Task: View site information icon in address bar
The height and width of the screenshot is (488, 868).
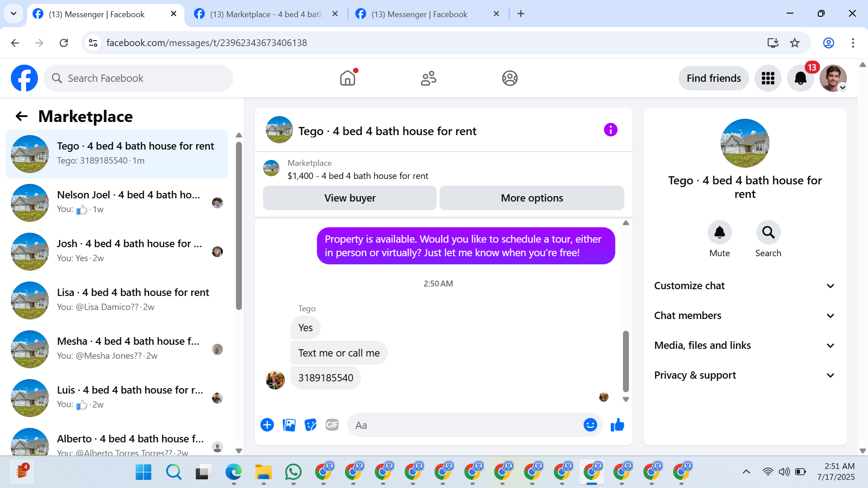Action: (x=93, y=43)
